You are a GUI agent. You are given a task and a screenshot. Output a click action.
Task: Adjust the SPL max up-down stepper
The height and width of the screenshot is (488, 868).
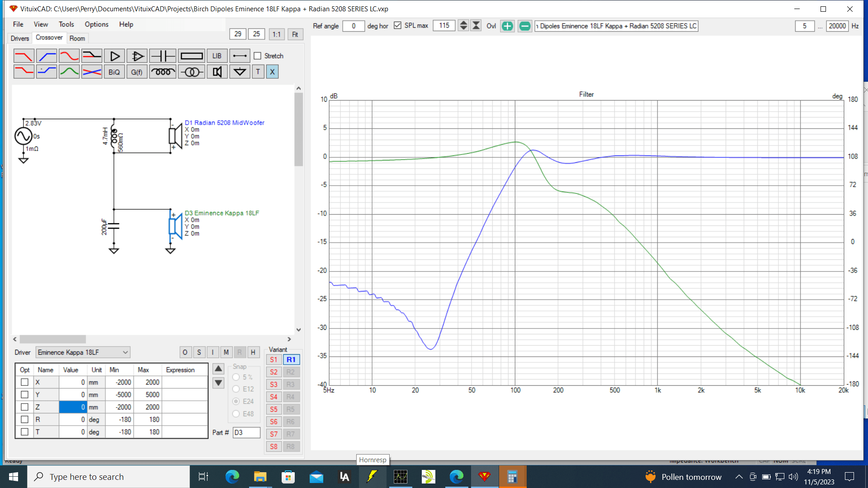click(463, 25)
